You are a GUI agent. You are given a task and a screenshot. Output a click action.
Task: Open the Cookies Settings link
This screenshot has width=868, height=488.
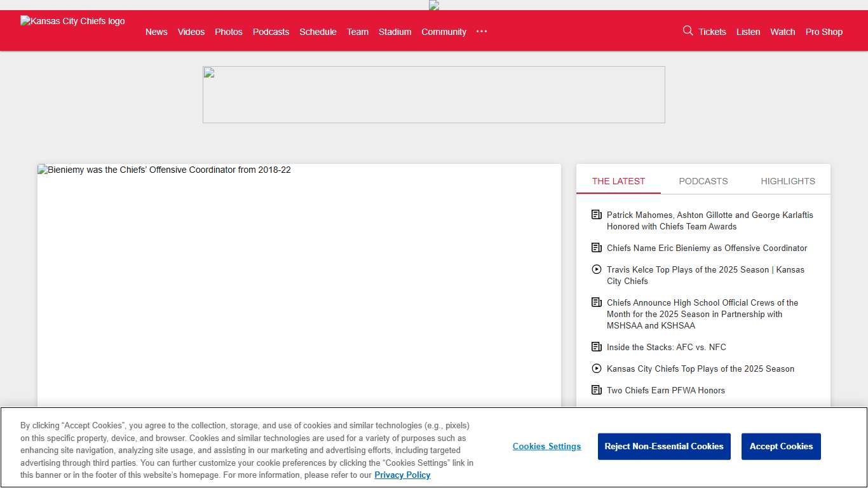546,447
